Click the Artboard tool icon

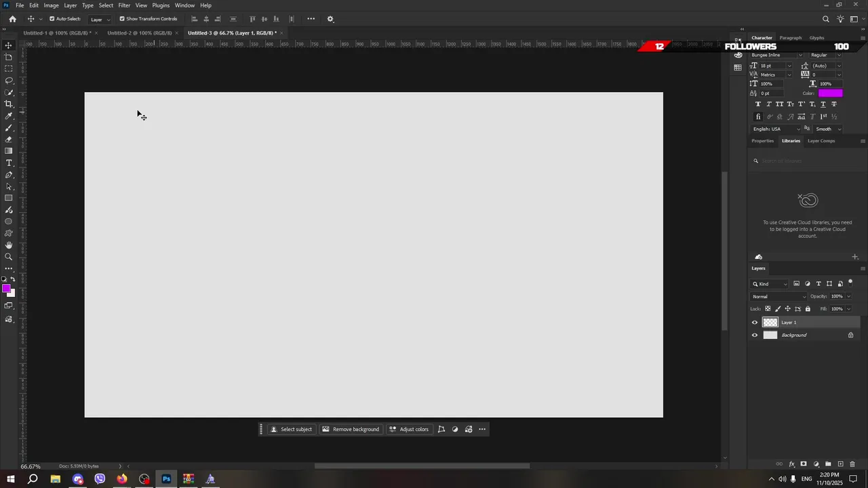9,57
